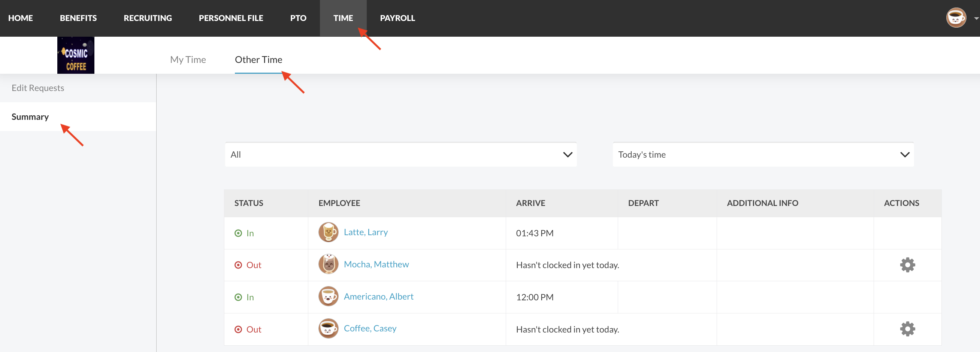This screenshot has width=980, height=352.
Task: Click the Cosmic Coffee company logo
Action: tap(76, 55)
